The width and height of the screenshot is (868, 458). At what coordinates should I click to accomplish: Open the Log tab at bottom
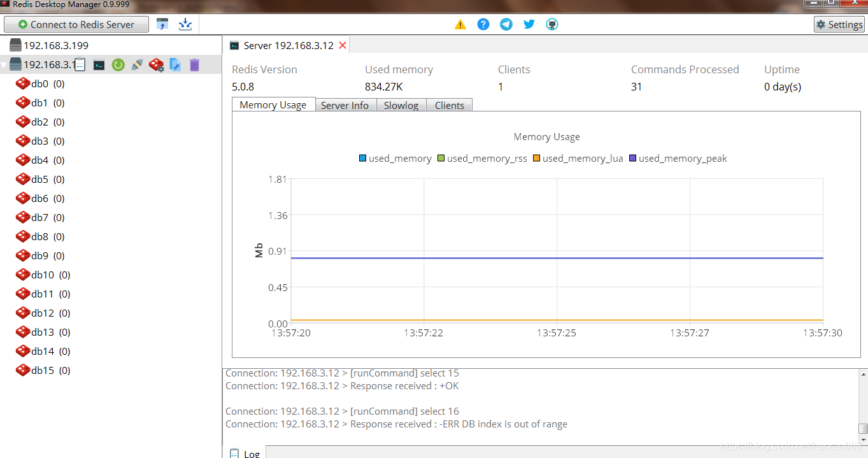(x=245, y=453)
